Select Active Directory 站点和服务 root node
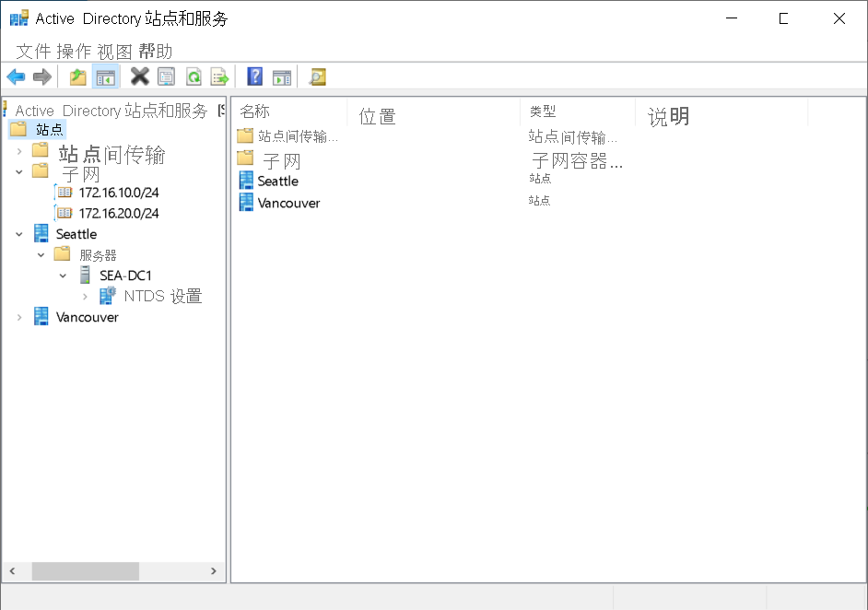The height and width of the screenshot is (610, 868). pos(111,111)
